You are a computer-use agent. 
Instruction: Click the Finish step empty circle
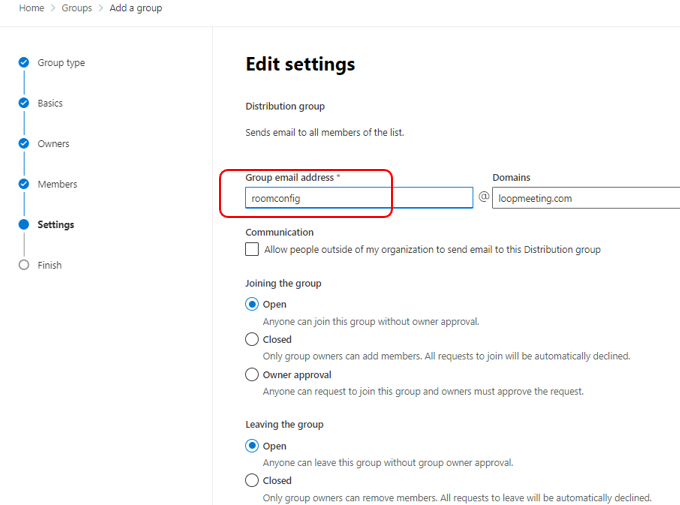pyautogui.click(x=24, y=265)
